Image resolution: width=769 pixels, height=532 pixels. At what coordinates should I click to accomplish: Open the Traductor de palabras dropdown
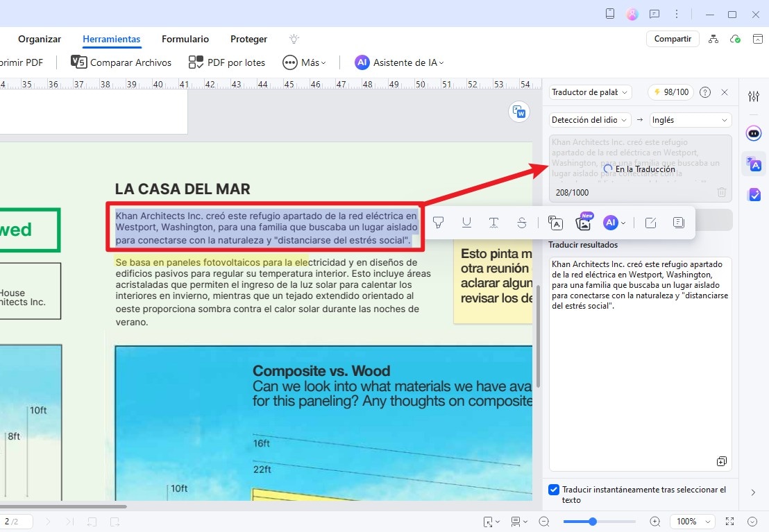[589, 92]
